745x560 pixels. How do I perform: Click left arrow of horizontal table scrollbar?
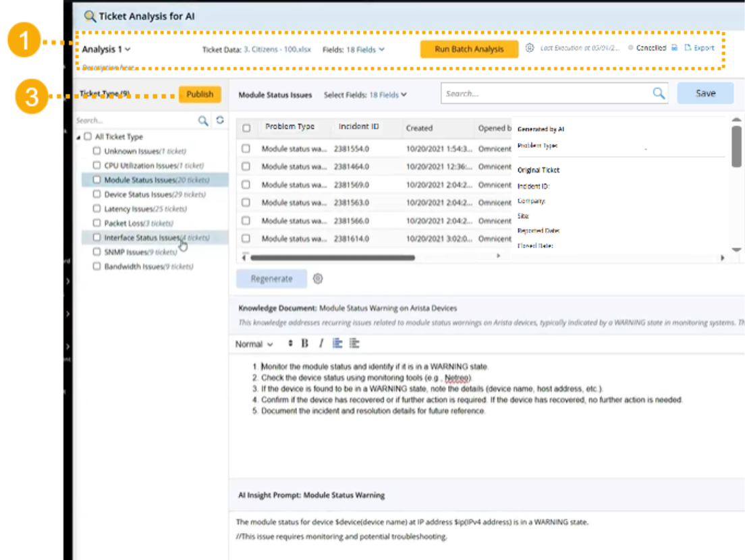click(x=244, y=258)
